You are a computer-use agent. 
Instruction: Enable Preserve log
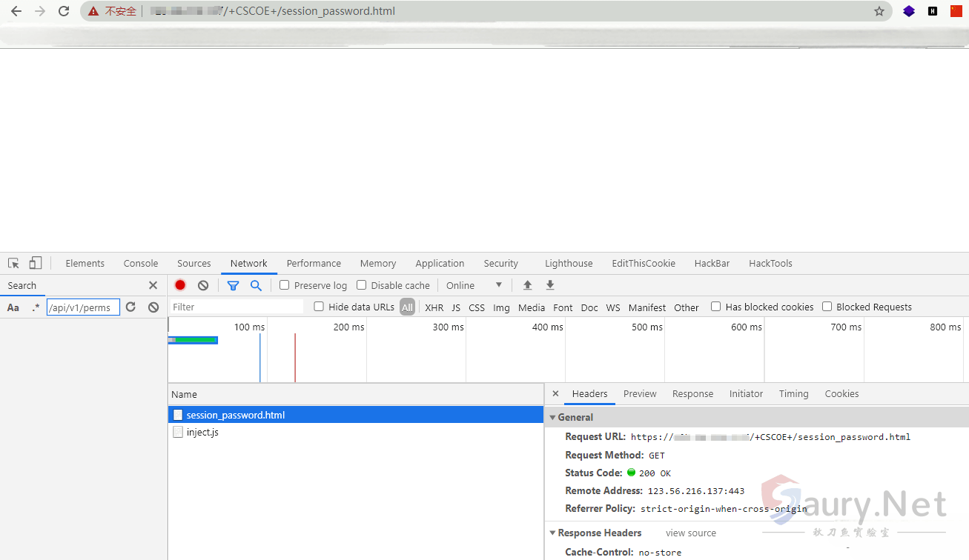coord(284,285)
